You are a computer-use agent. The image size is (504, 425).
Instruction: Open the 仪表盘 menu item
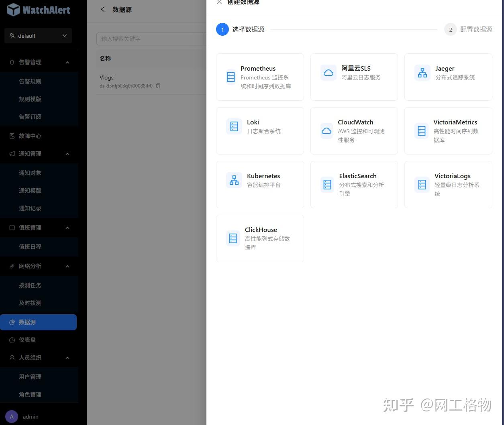tap(27, 340)
